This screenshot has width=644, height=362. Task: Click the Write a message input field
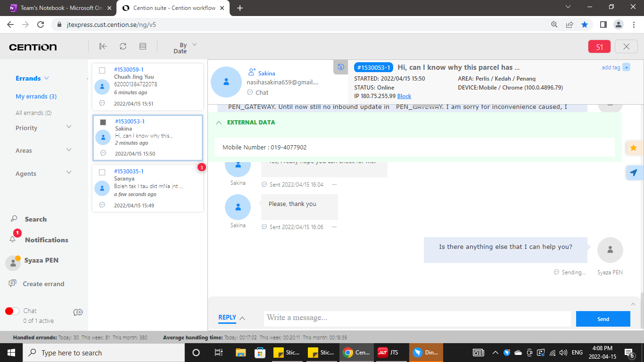417,318
